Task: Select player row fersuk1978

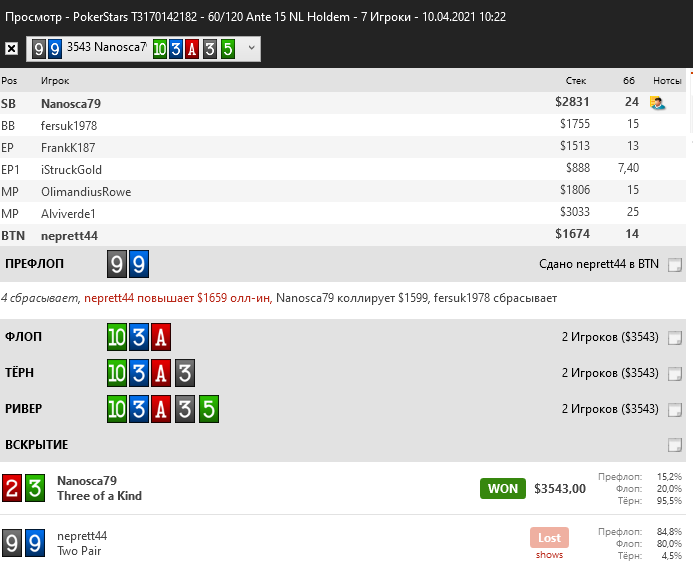Action: click(x=343, y=125)
